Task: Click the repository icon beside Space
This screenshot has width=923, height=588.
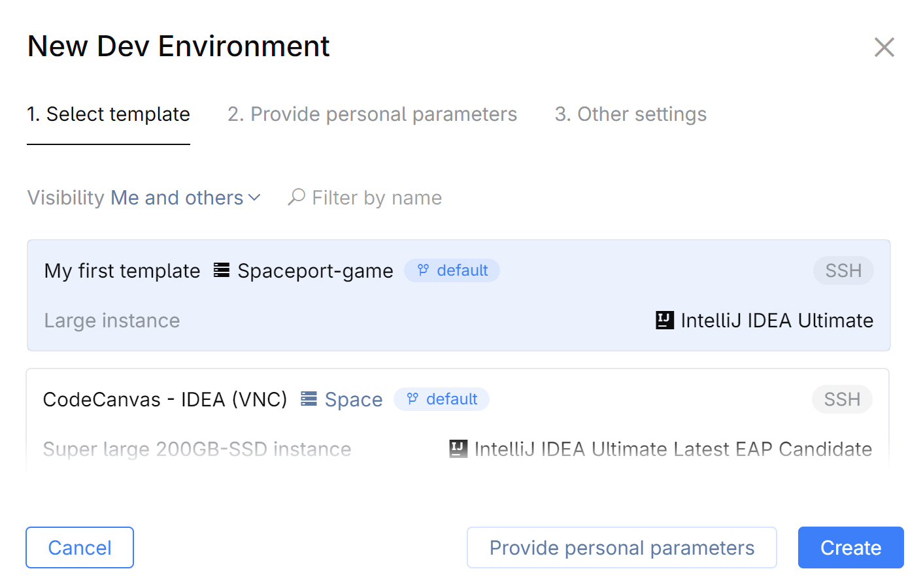Action: click(308, 399)
